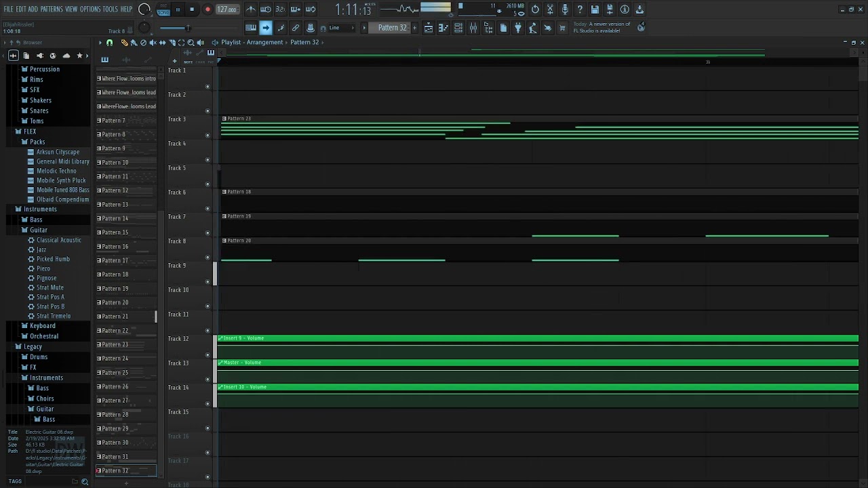Image resolution: width=868 pixels, height=488 pixels.
Task: Save the project with floppy icon
Action: 595,9
